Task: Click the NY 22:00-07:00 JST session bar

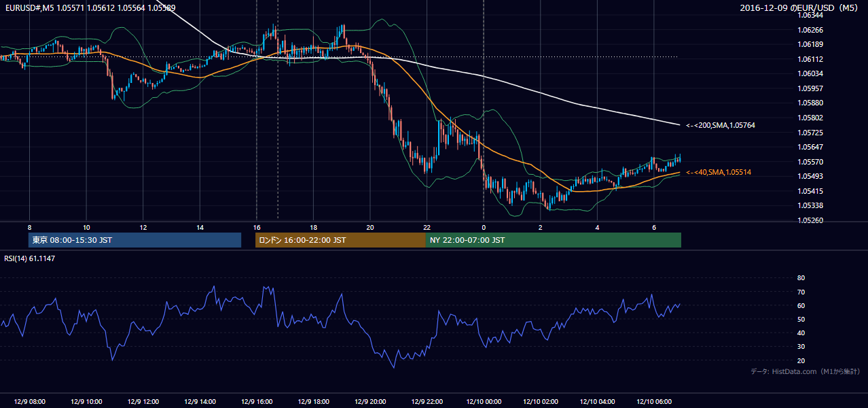Action: pyautogui.click(x=554, y=240)
